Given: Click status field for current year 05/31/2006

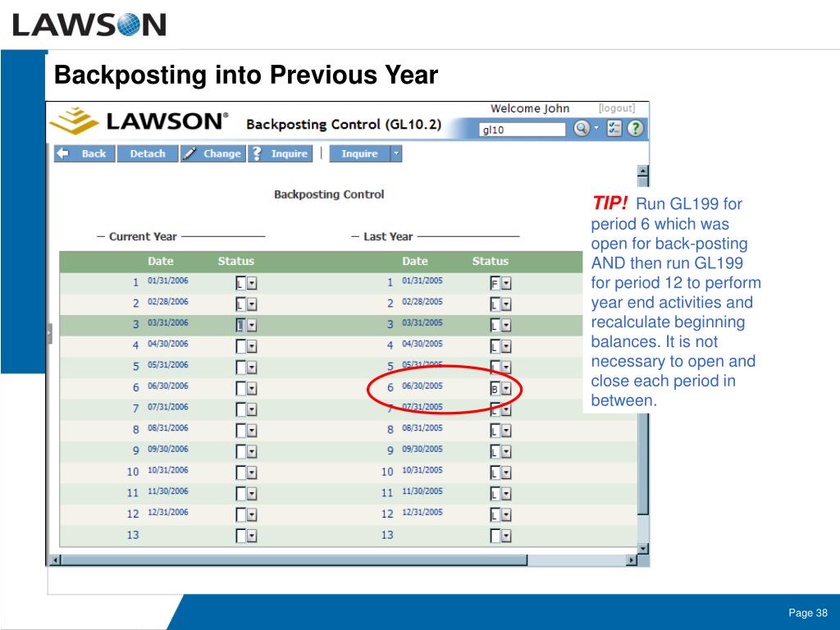Looking at the screenshot, I should [x=241, y=367].
